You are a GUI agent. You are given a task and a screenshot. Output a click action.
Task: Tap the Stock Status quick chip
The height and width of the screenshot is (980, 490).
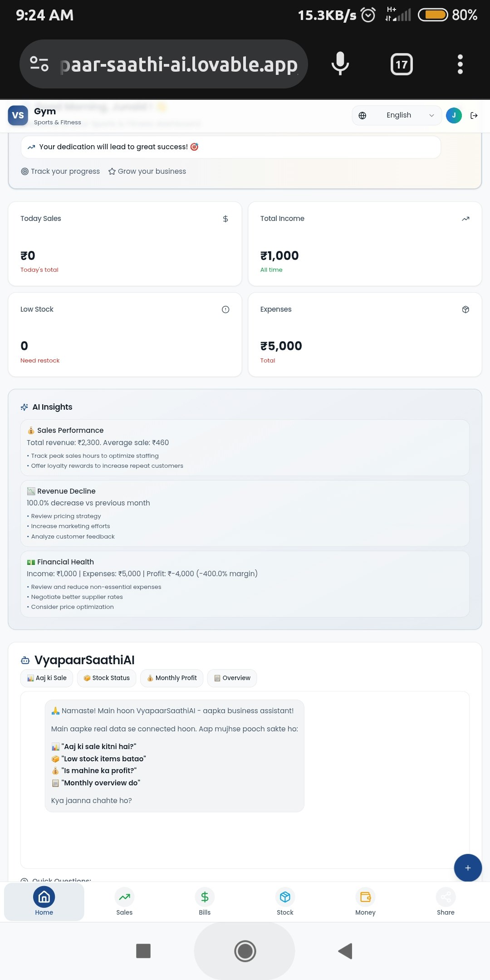107,678
